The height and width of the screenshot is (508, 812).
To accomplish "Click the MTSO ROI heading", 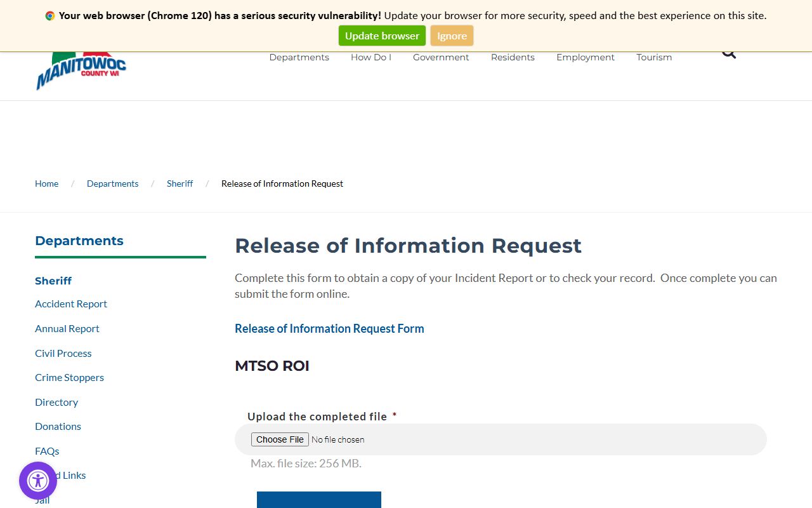I will click(x=272, y=366).
